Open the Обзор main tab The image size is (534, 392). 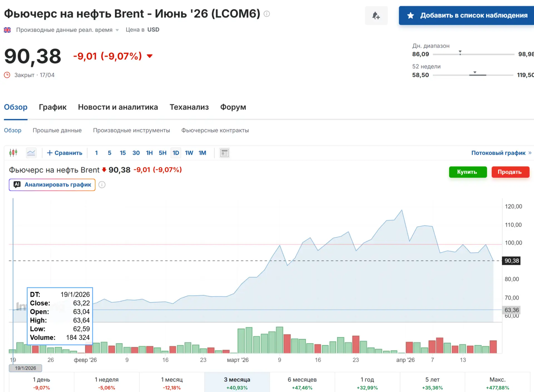16,107
